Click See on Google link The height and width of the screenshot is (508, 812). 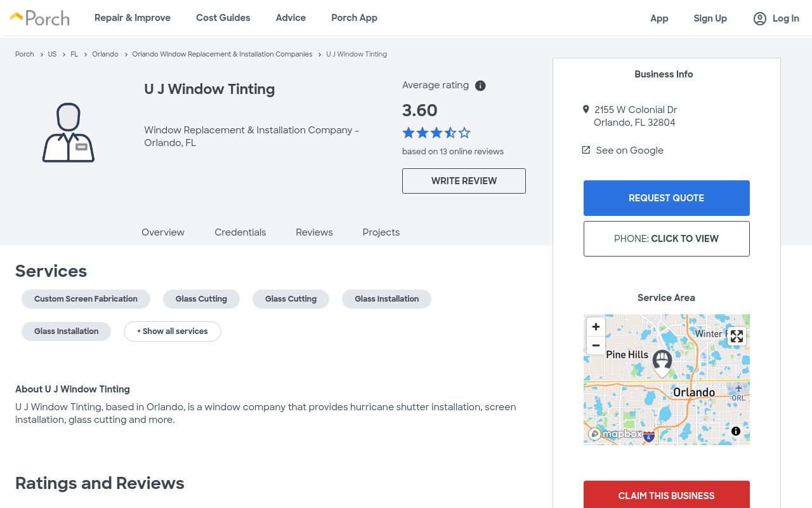click(629, 150)
